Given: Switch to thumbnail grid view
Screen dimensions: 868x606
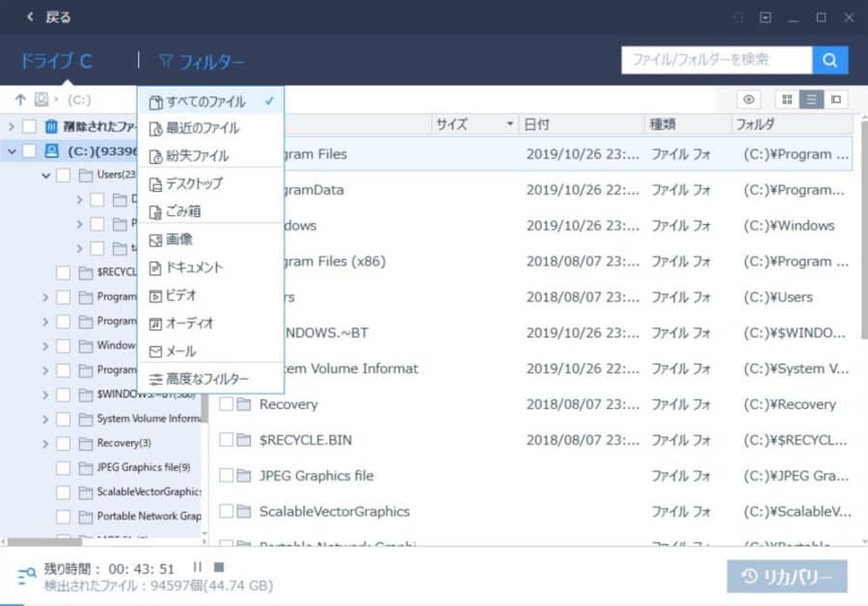Looking at the screenshot, I should pyautogui.click(x=787, y=99).
